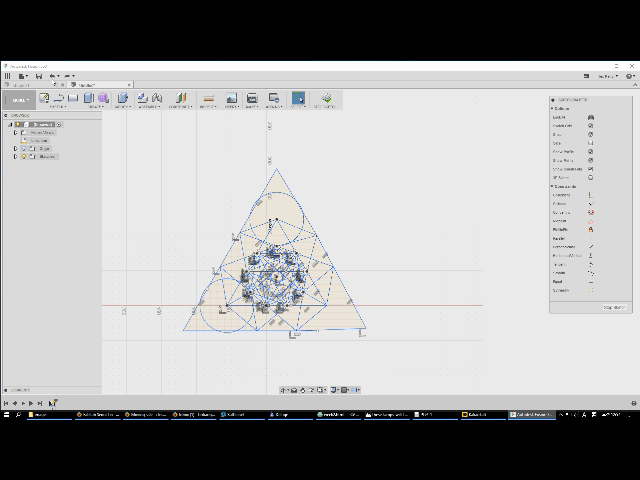Collapse the Options section of the palette
The image size is (640, 480).
coord(552,109)
